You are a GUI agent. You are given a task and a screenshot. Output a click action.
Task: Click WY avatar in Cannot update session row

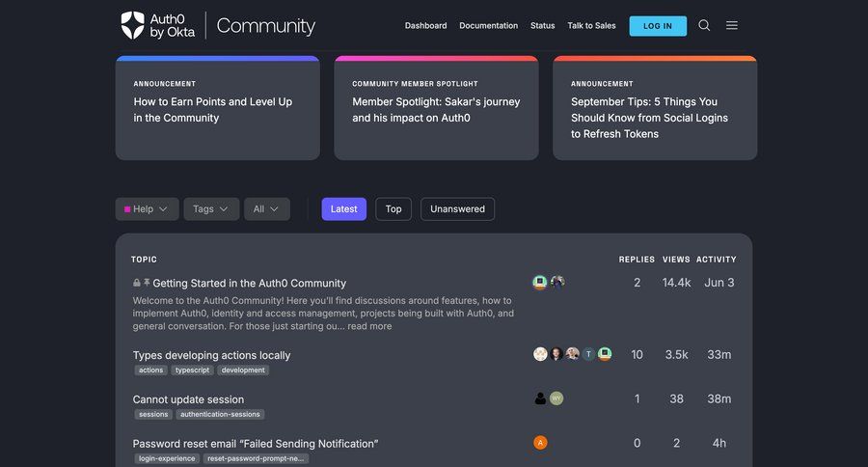pos(556,398)
